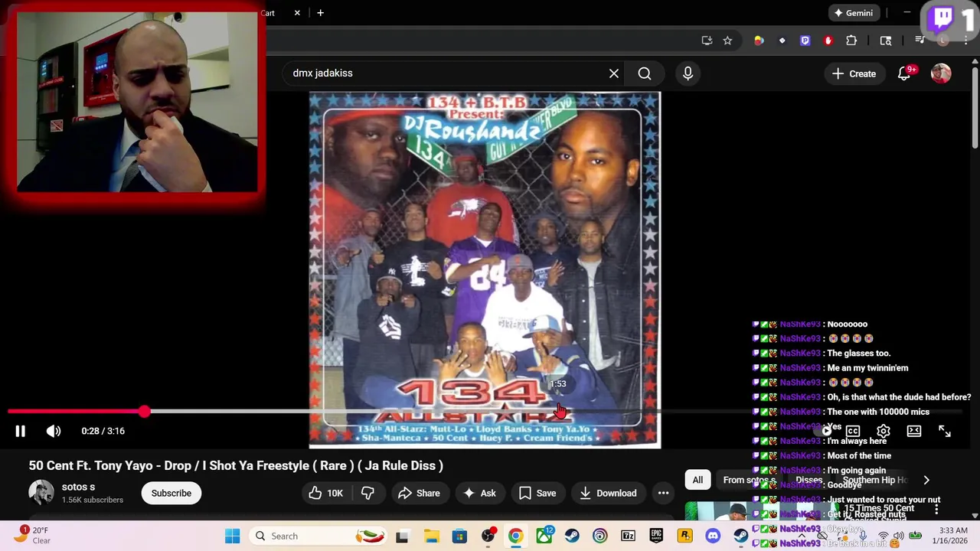Open the video player settings gear

[x=884, y=431]
